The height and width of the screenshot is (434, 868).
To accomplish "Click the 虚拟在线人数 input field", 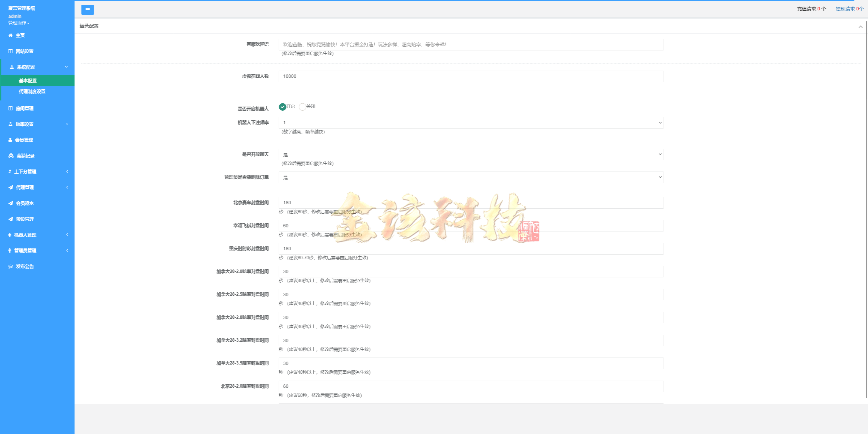I will pos(471,76).
